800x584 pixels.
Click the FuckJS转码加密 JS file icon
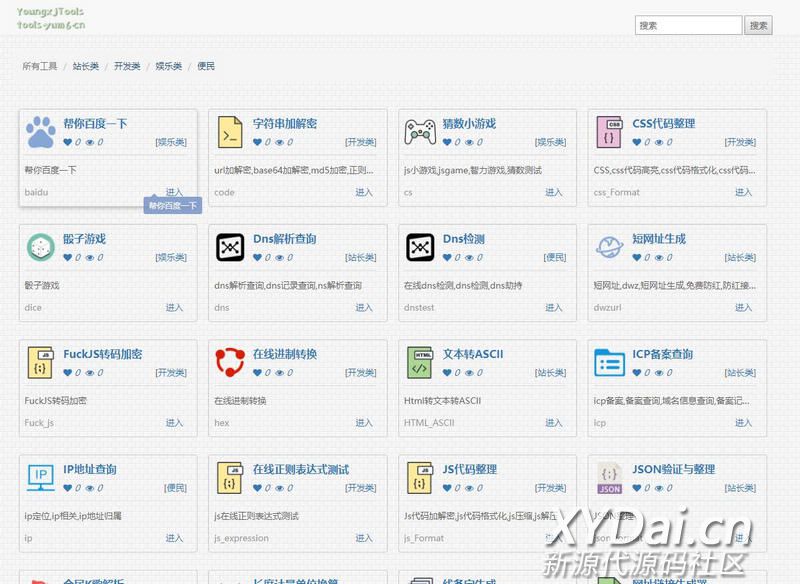point(40,362)
